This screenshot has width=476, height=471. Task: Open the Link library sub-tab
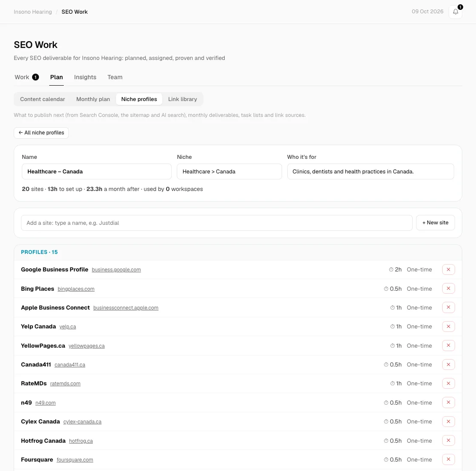[182, 99]
